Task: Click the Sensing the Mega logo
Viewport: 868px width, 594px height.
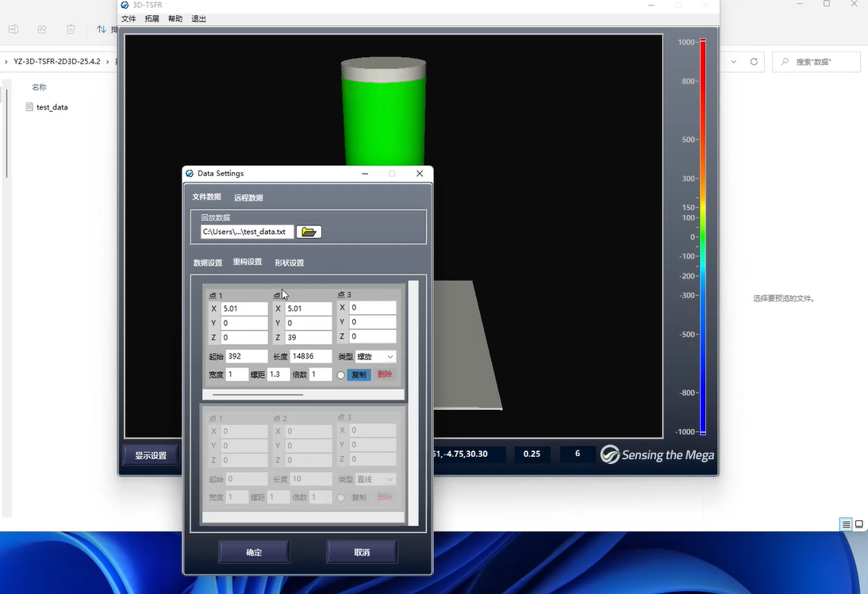Action: 657,454
